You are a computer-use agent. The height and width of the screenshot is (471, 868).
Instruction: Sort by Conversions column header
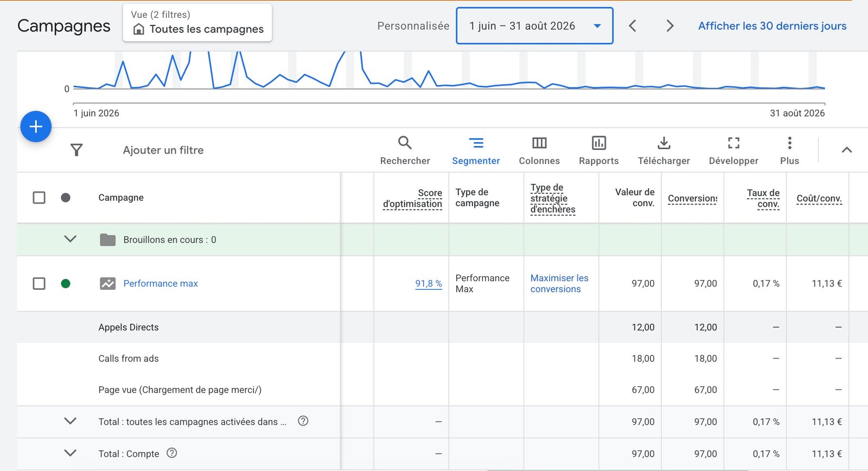tap(692, 199)
